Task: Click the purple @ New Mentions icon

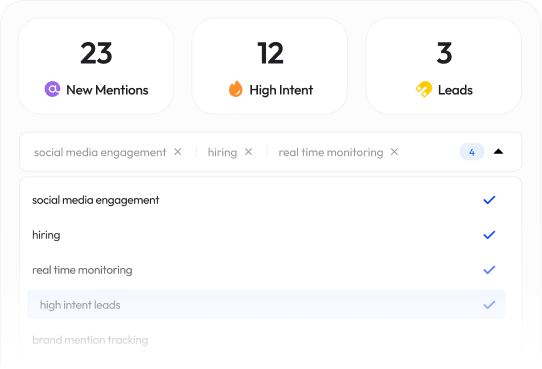Action: click(x=52, y=89)
